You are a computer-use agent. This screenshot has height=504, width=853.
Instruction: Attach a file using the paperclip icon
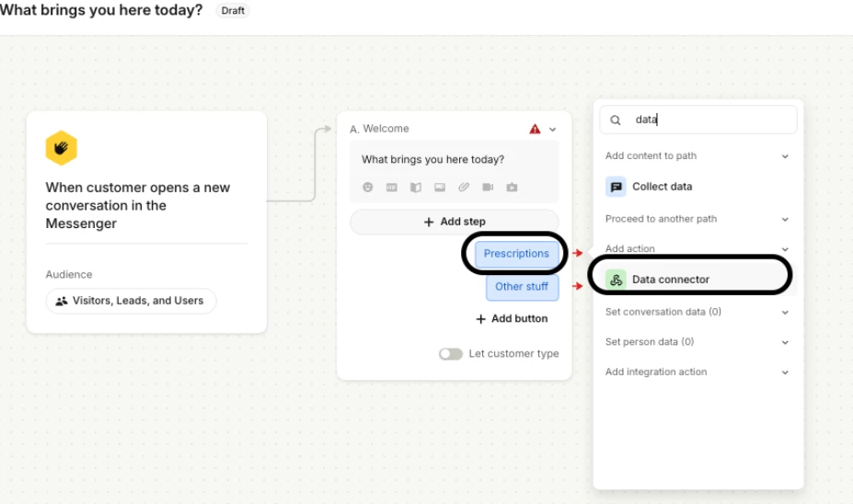point(464,188)
